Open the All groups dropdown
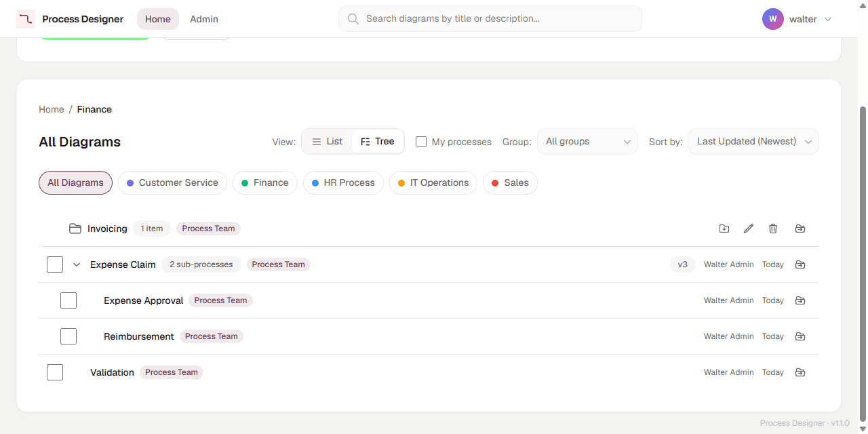Screen dimensions: 868x434 [x=587, y=142]
